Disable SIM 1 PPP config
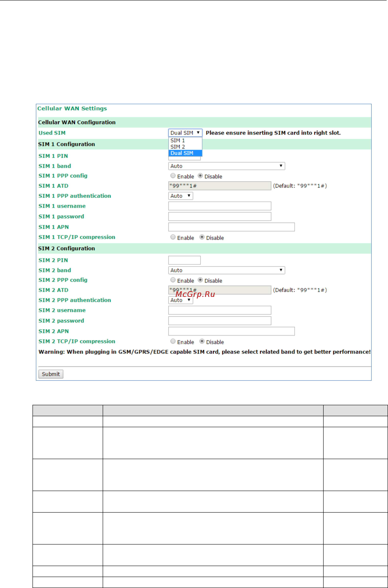 tap(200, 176)
